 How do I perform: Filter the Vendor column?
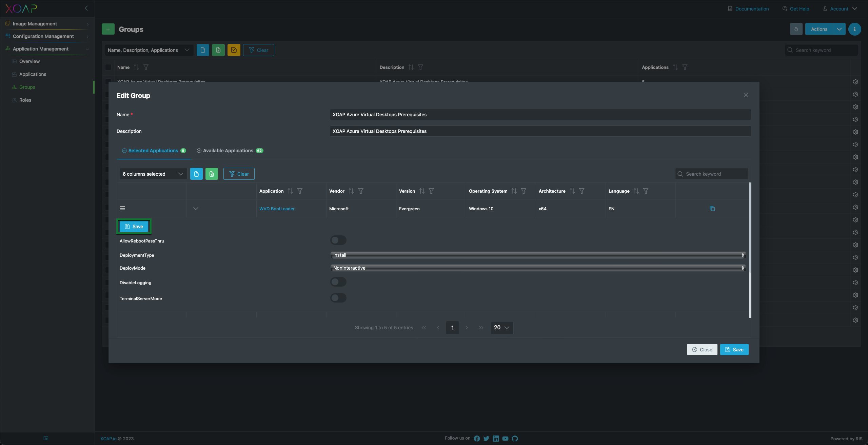tap(361, 191)
